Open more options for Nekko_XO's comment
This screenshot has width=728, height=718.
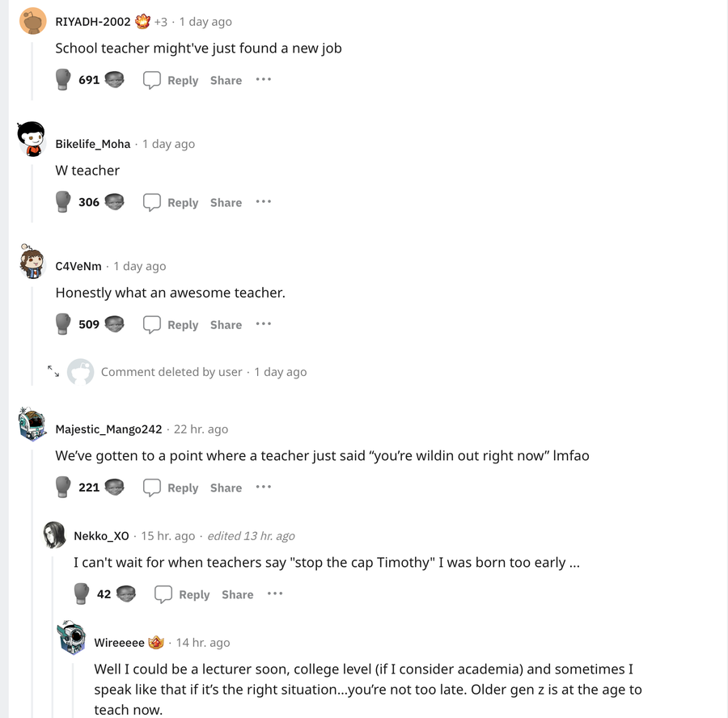pos(275,593)
